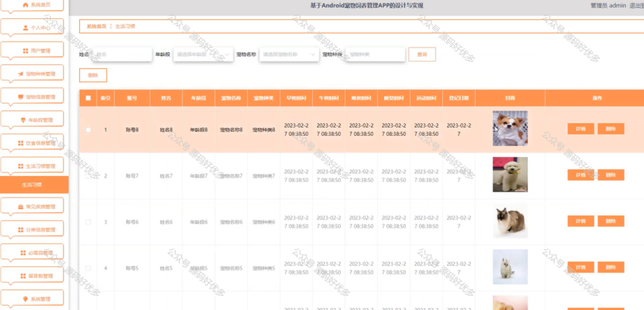
Task: Toggle the select-all checkbox in table header
Action: click(88, 98)
